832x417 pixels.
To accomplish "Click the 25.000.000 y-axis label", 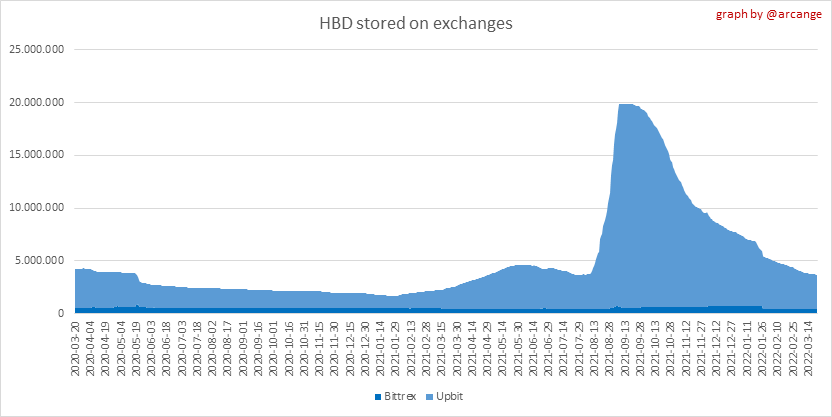I will (37, 50).
